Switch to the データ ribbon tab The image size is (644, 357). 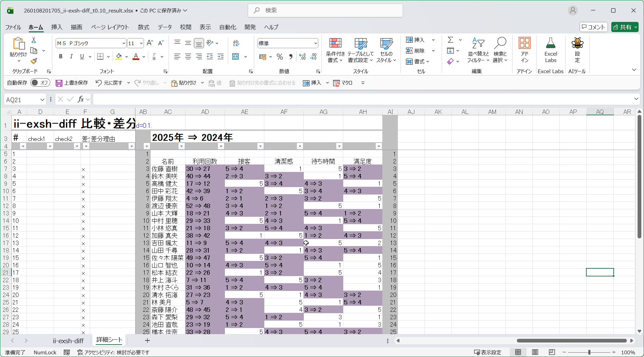[x=165, y=27]
